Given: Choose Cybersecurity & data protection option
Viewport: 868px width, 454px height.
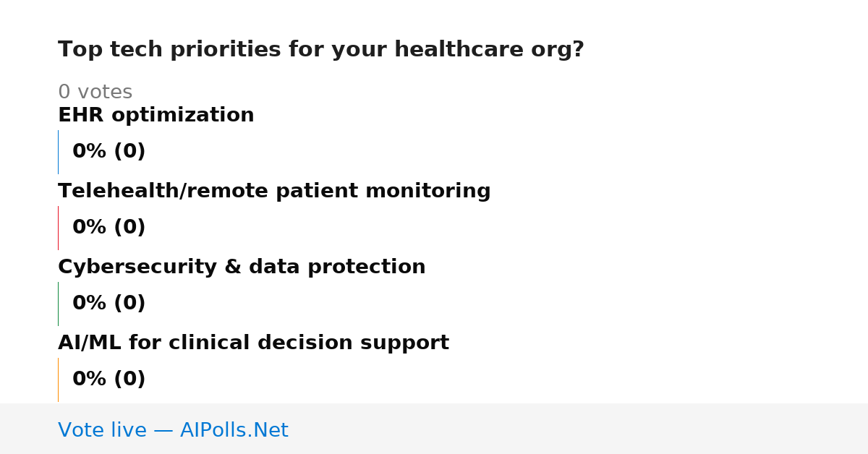Looking at the screenshot, I should 242,267.
